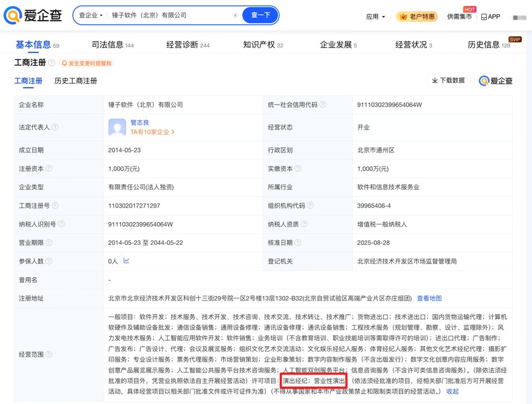The width and height of the screenshot is (532, 404).
Task: Select the registration number 110302017271297
Action: point(134,205)
